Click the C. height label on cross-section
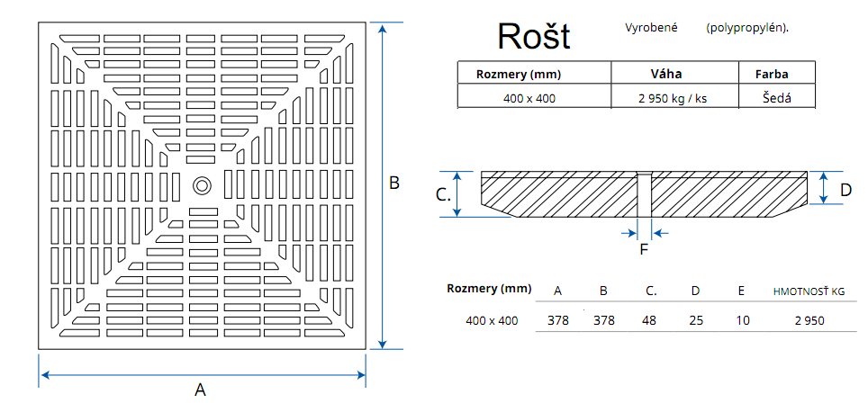 [443, 194]
